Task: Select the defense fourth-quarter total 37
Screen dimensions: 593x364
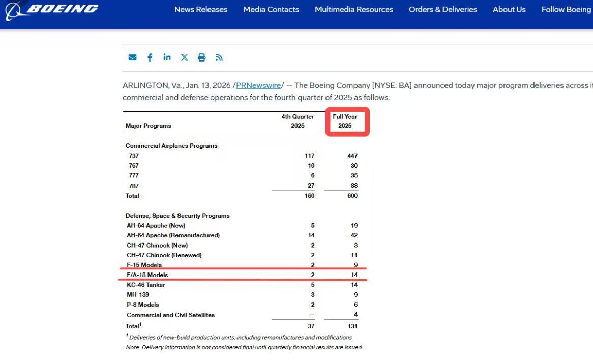Action: tap(311, 326)
